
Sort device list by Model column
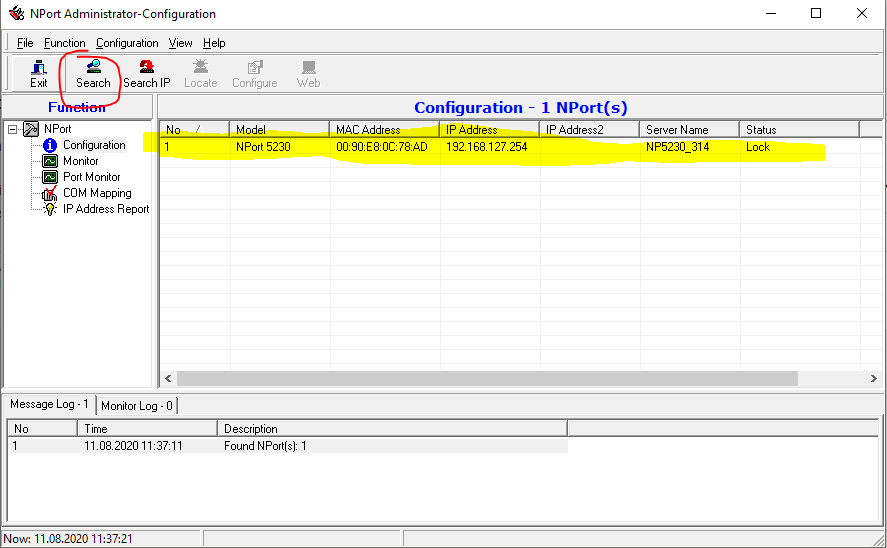pos(279,130)
